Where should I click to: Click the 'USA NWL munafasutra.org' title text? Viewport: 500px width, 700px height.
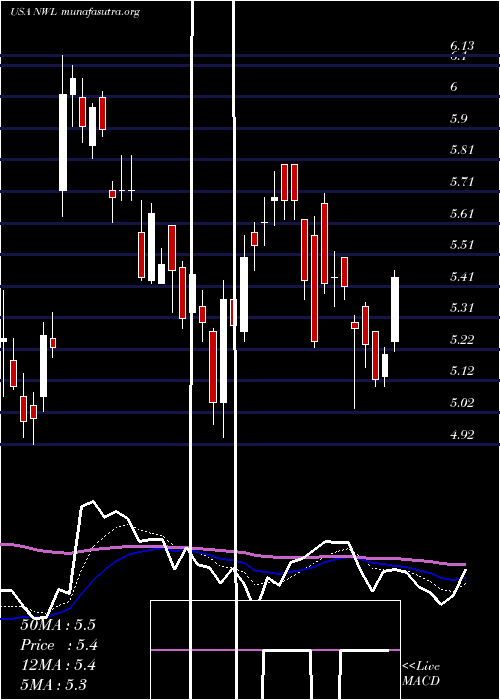(x=75, y=12)
